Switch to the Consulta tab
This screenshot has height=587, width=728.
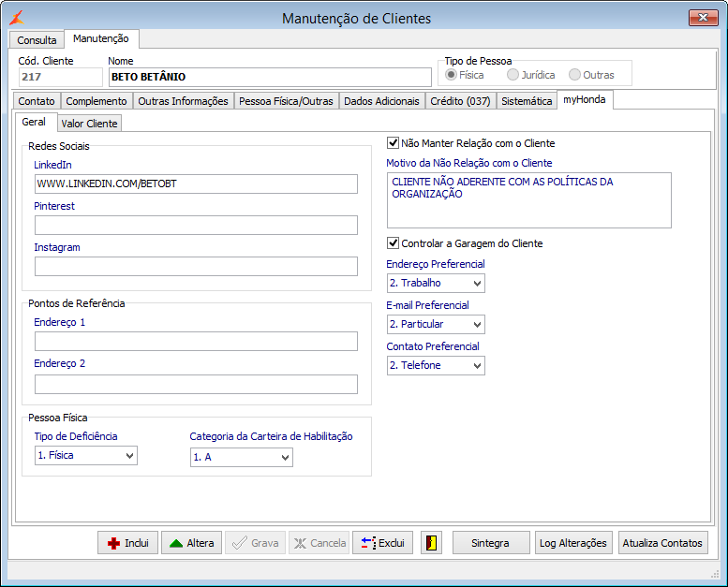click(37, 40)
